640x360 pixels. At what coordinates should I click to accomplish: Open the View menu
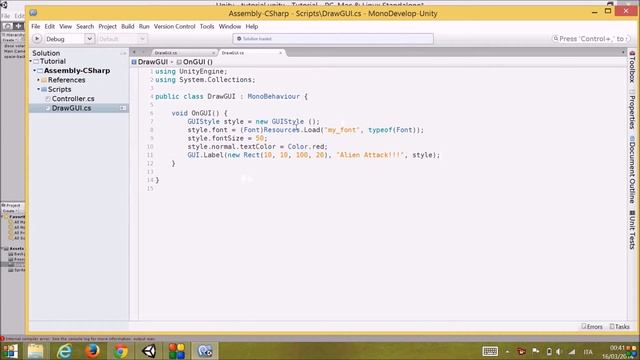pyautogui.click(x=65, y=27)
